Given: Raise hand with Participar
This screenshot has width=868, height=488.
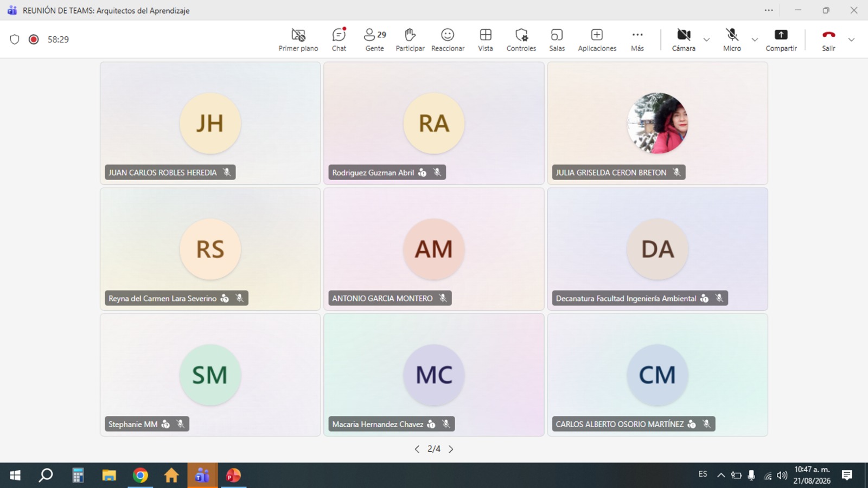Looking at the screenshot, I should coord(410,40).
